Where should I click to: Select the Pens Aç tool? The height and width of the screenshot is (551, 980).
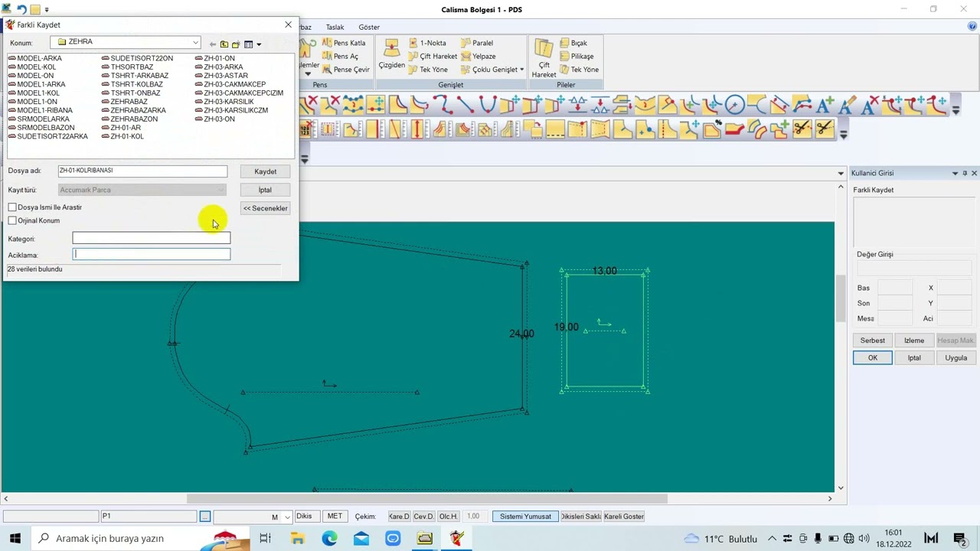340,56
